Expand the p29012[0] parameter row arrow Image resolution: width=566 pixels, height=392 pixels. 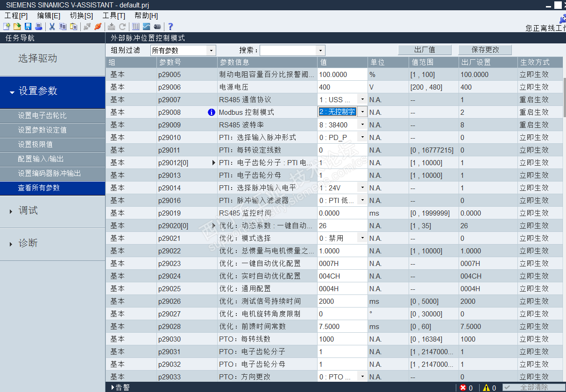coord(214,162)
